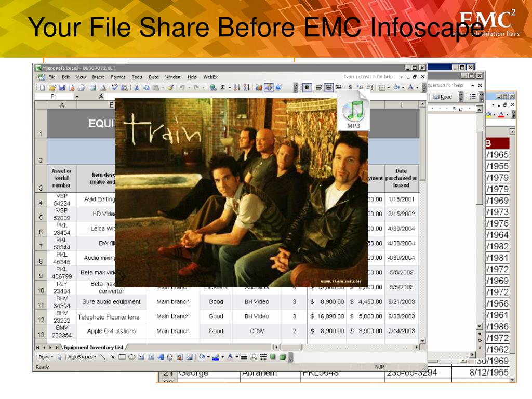Select the Line drawing tool
Image resolution: width=532 pixels, height=399 pixels.
pyautogui.click(x=103, y=357)
